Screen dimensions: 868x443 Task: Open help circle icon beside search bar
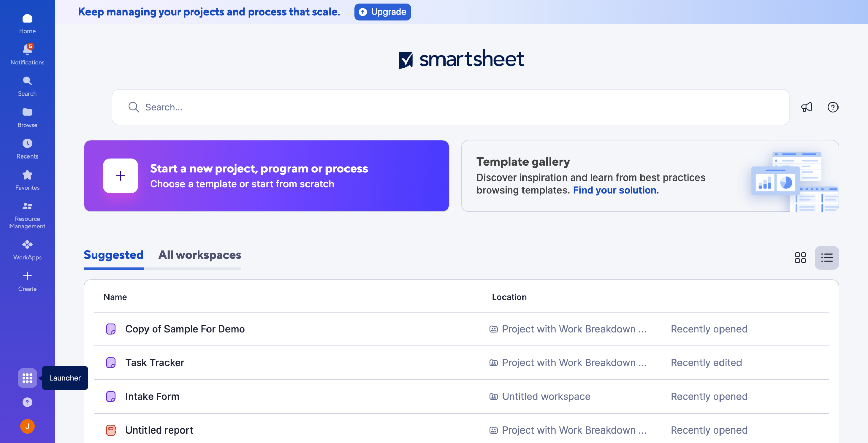pyautogui.click(x=833, y=107)
